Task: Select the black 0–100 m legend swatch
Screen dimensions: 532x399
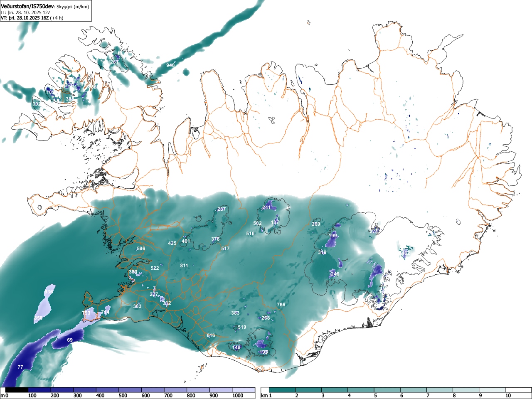Action: pyautogui.click(x=17, y=390)
